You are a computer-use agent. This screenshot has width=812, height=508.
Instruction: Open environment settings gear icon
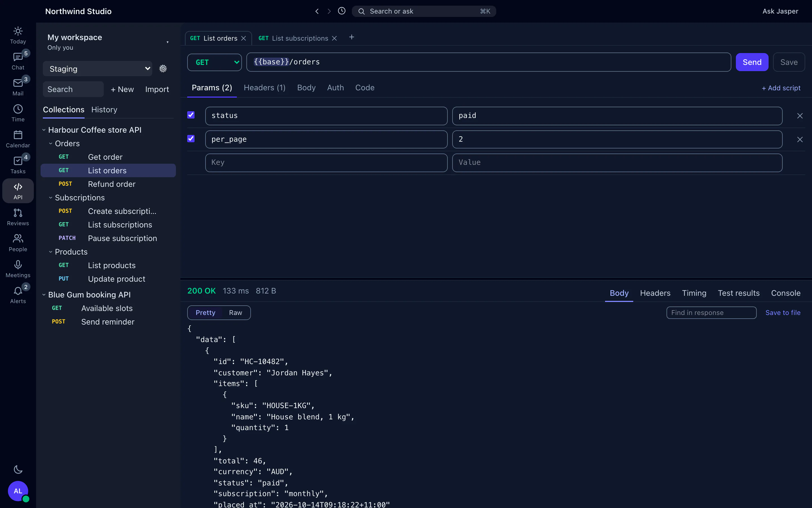click(163, 69)
